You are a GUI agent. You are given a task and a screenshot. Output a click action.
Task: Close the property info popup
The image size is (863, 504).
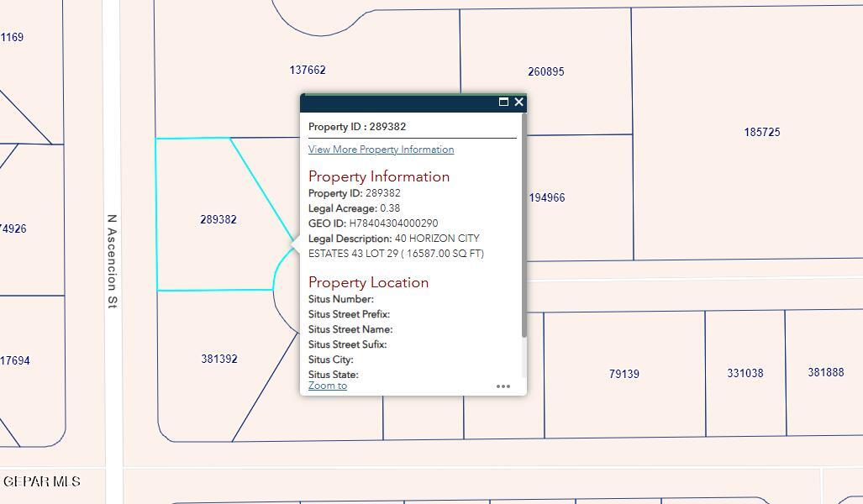[518, 102]
